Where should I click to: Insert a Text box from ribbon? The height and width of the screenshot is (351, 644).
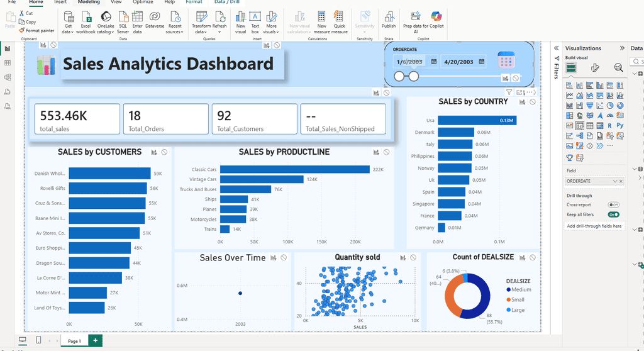coord(255,22)
